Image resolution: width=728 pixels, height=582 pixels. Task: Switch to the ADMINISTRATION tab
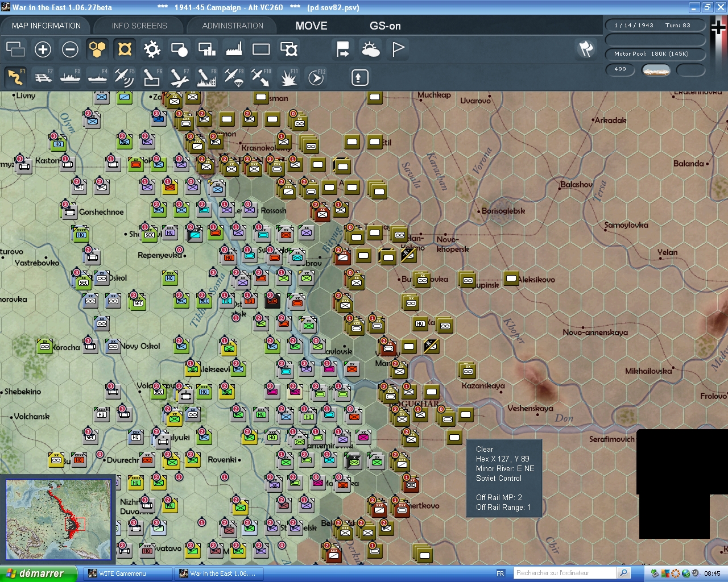click(x=233, y=26)
